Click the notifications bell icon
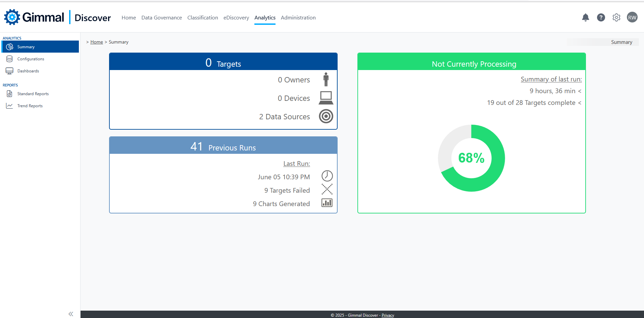This screenshot has height=318, width=644. click(585, 17)
